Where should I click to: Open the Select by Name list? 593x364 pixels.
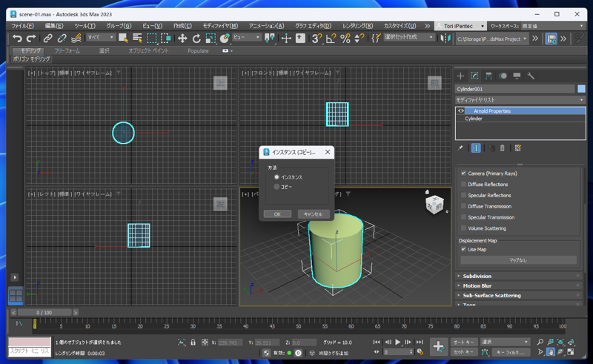(137, 39)
